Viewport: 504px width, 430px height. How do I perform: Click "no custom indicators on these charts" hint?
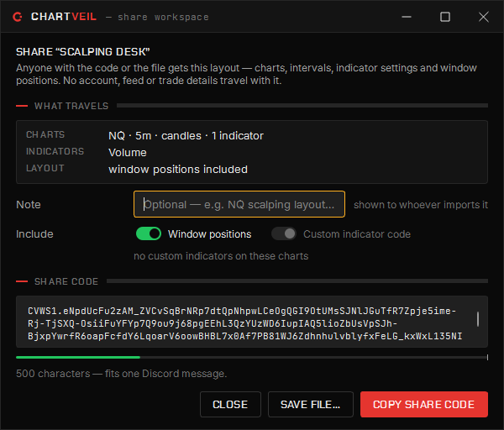coord(221,256)
